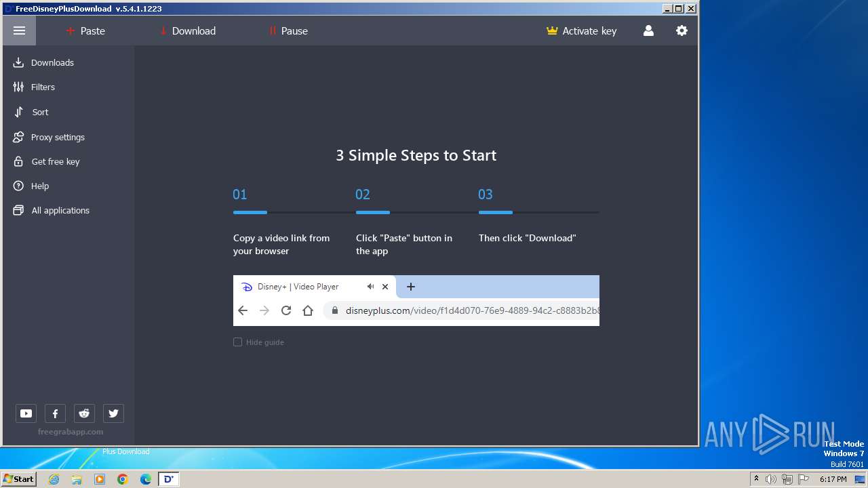Open Internet Explorer from the taskbar
Image resolution: width=868 pixels, height=488 pixels.
click(x=54, y=479)
